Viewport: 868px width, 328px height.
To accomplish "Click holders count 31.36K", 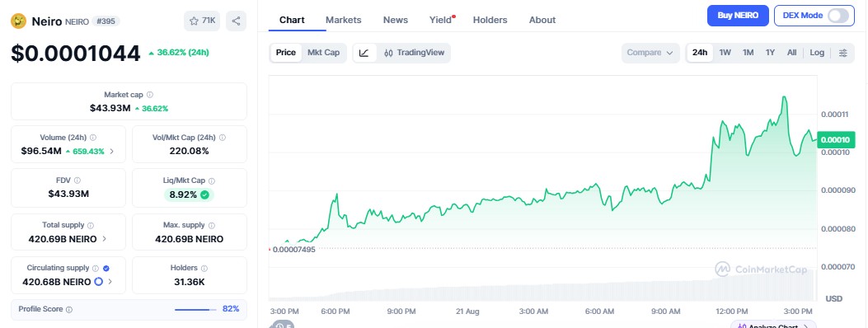I will tap(190, 282).
